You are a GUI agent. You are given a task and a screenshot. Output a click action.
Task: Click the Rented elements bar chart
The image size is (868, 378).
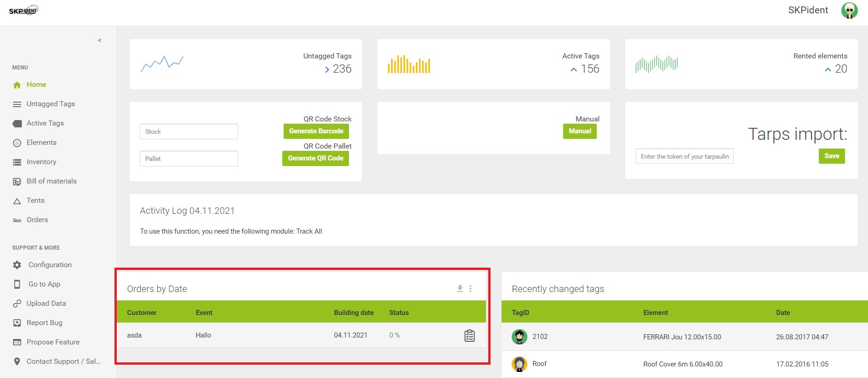657,64
